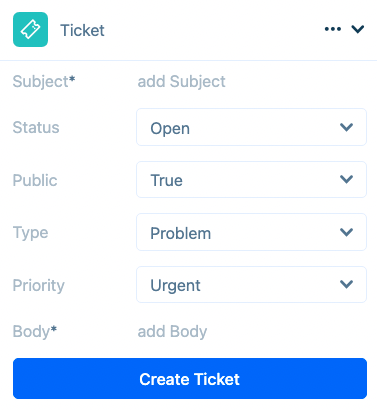The image size is (377, 410).
Task: Open the Public dropdown showing True
Action: pos(251,180)
